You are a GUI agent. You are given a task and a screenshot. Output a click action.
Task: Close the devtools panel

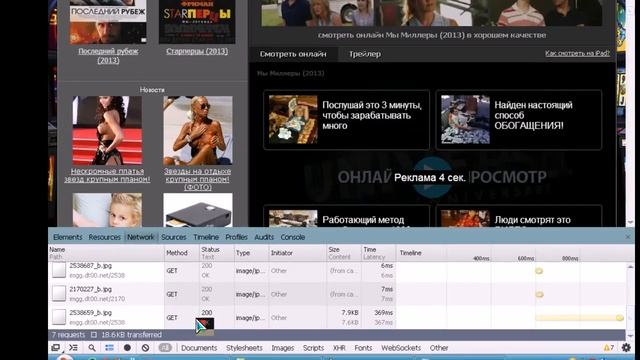(x=628, y=237)
